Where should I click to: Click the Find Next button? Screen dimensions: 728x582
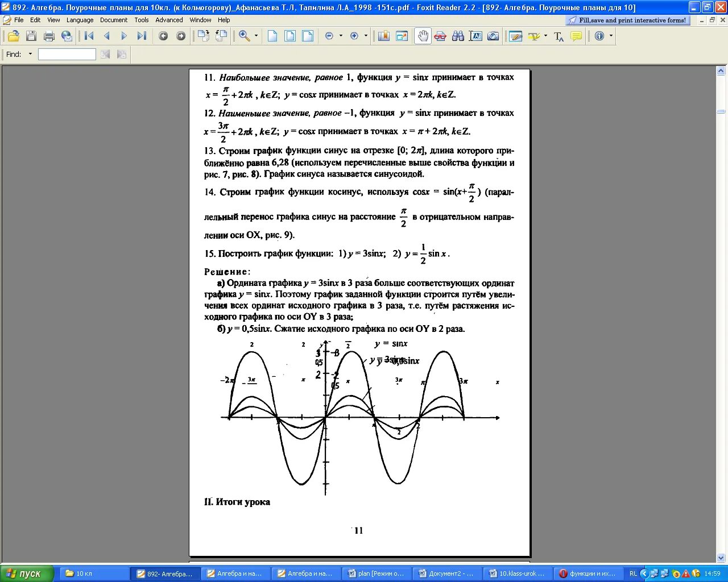click(x=122, y=54)
